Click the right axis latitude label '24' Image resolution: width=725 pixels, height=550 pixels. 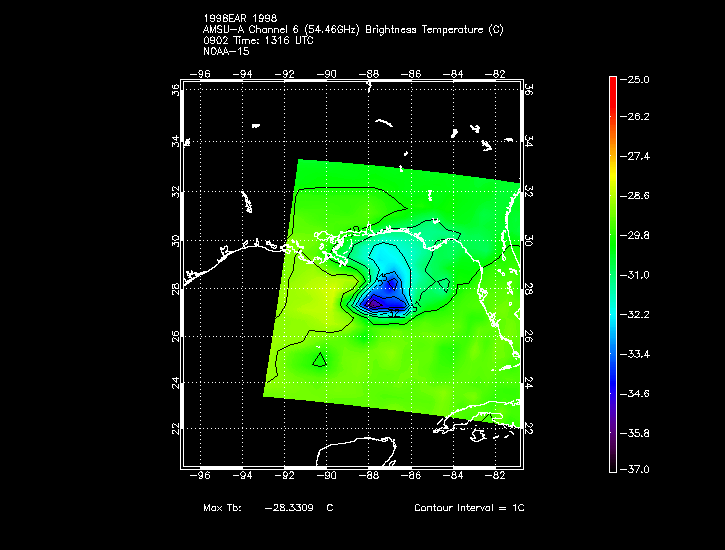coord(529,383)
